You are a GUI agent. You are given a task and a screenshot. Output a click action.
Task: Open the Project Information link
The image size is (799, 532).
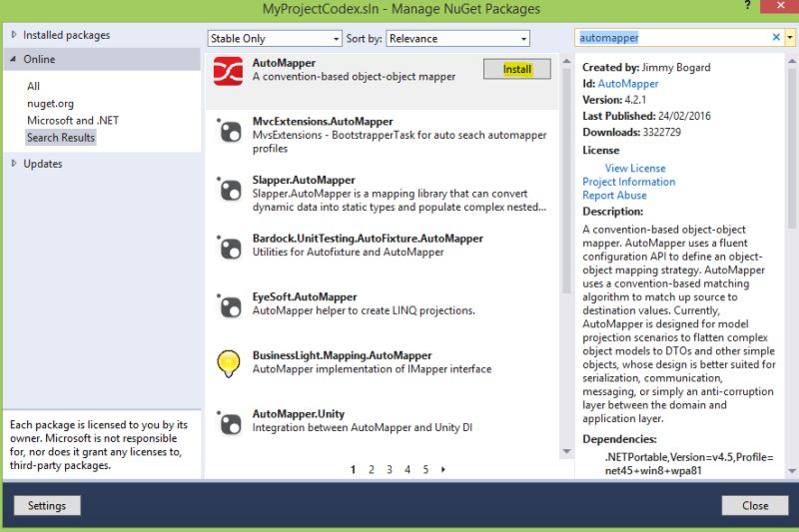tap(629, 182)
